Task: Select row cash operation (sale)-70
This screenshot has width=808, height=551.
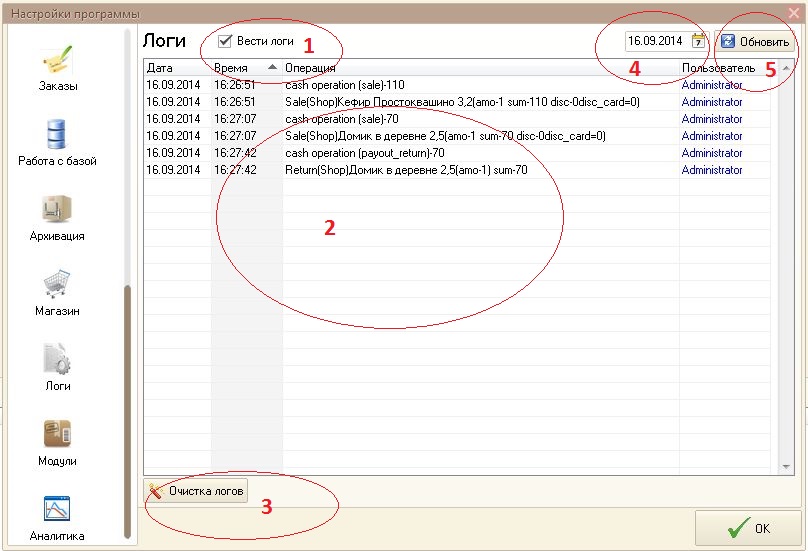Action: click(x=457, y=119)
